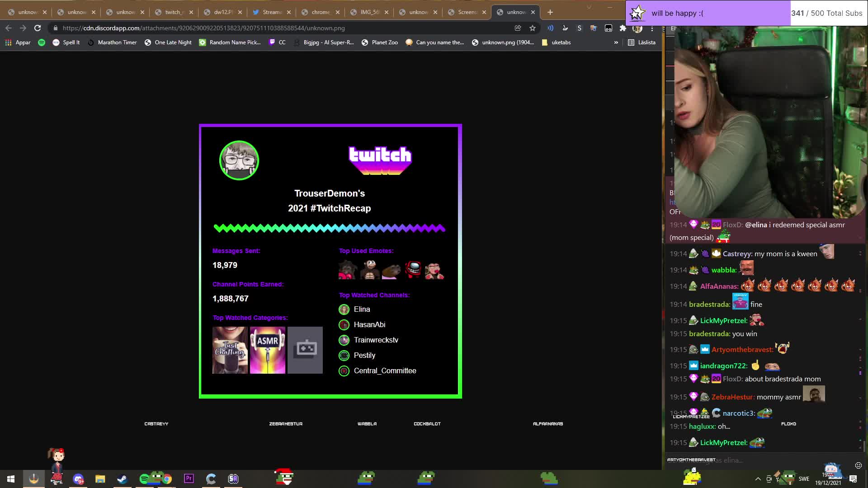
Task: Open the Marathon Timer bookmark
Action: (112, 42)
